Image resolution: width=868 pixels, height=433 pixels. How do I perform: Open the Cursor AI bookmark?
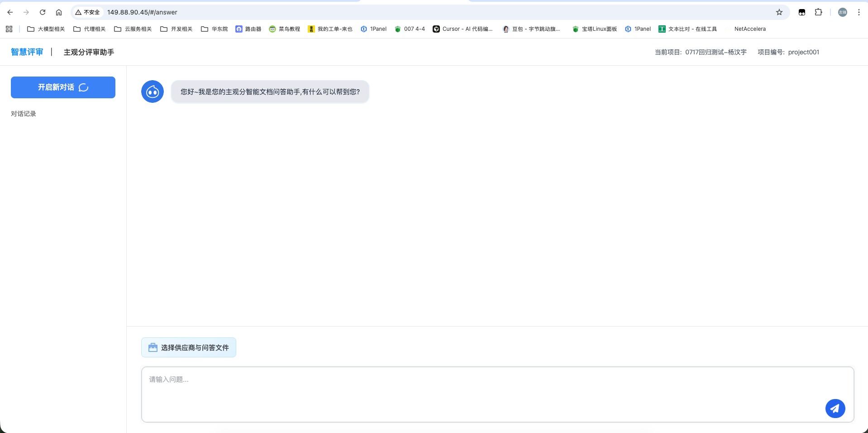point(463,29)
